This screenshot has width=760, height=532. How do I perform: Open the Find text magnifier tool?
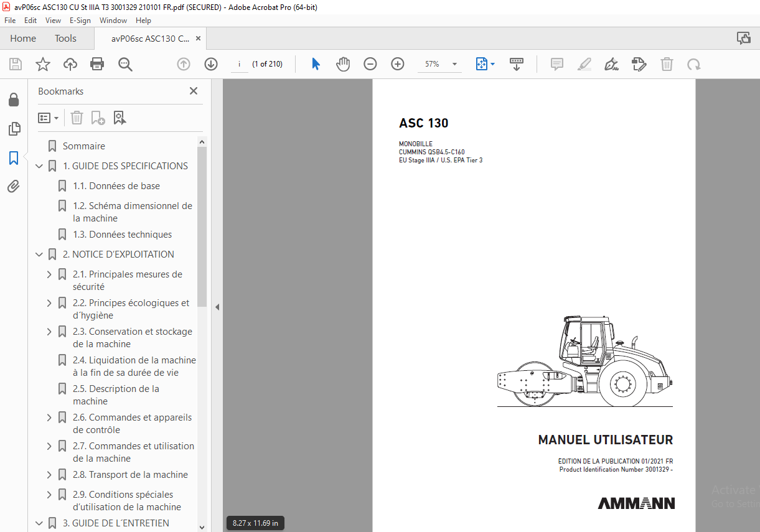coord(125,64)
